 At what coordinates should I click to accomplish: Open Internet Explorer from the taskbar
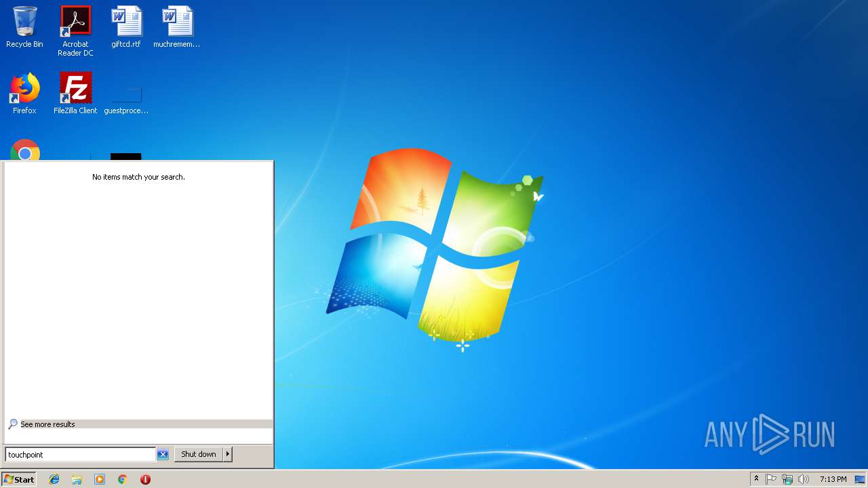tap(54, 479)
